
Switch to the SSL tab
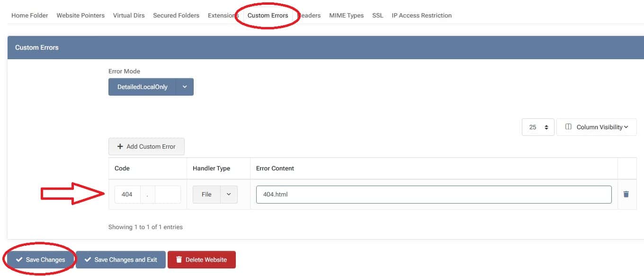(x=377, y=15)
